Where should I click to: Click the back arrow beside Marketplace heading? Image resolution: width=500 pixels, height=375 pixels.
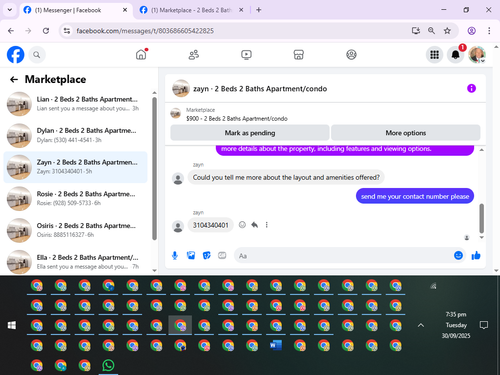tap(14, 79)
